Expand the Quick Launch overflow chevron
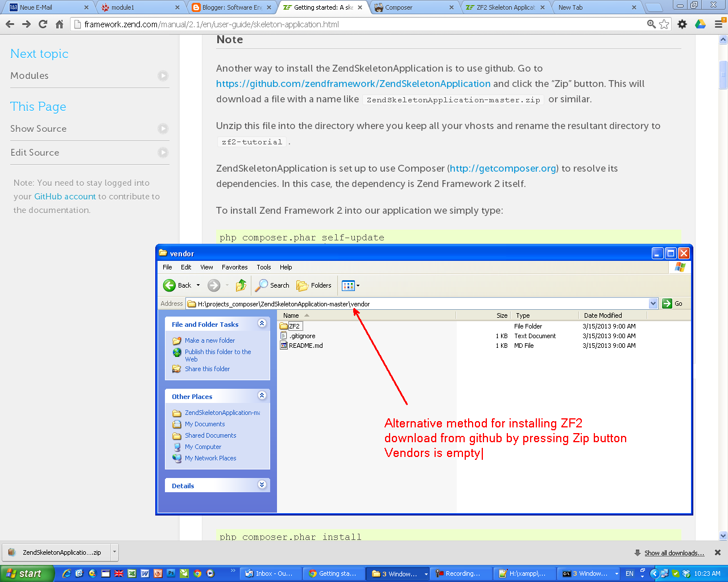Image resolution: width=728 pixels, height=582 pixels. pyautogui.click(x=232, y=569)
